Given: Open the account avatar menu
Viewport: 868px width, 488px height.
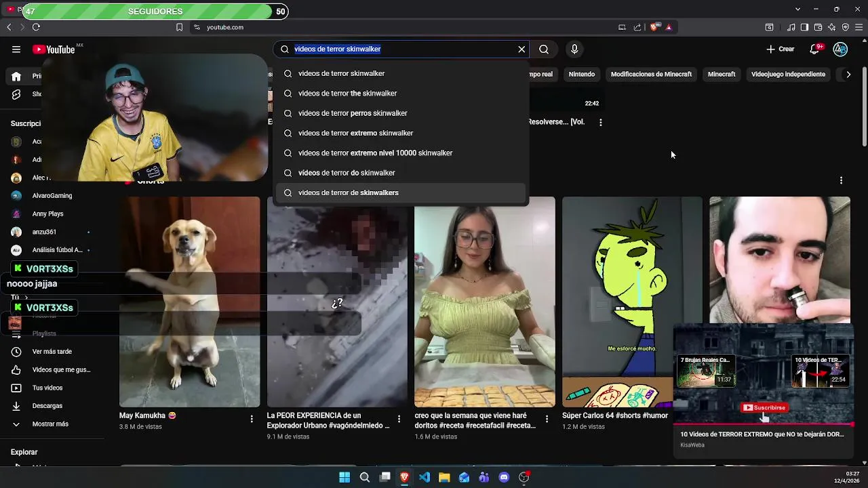Looking at the screenshot, I should point(840,49).
